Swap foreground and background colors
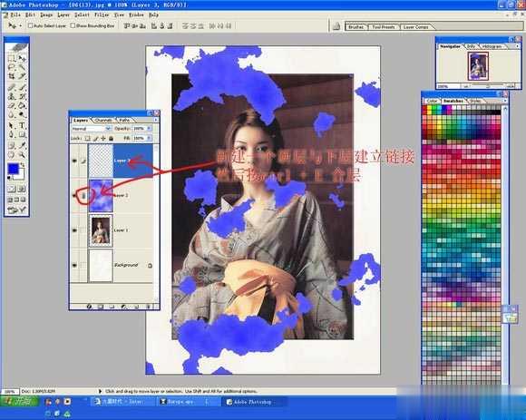The width and height of the screenshot is (526, 420). (23, 165)
